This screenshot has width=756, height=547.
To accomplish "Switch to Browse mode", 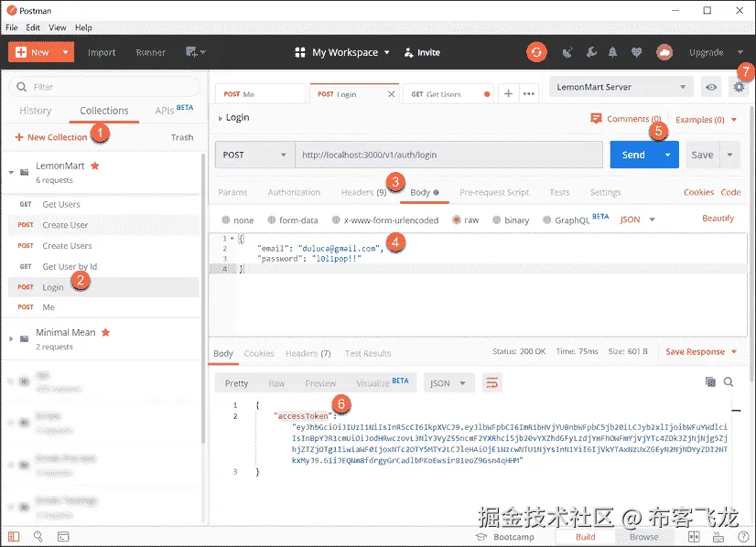I will pyautogui.click(x=643, y=537).
